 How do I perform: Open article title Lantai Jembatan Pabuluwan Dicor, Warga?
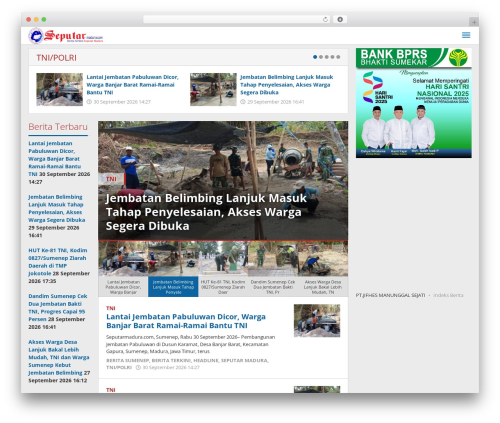tap(186, 321)
